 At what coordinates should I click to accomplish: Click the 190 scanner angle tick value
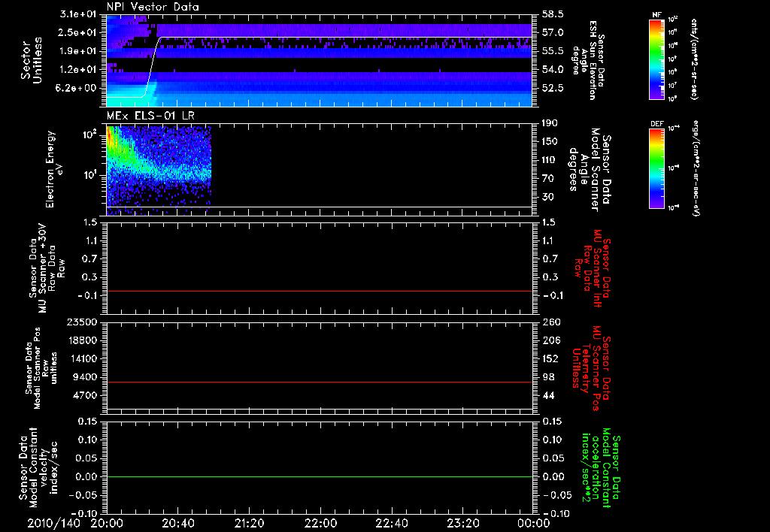[x=550, y=123]
